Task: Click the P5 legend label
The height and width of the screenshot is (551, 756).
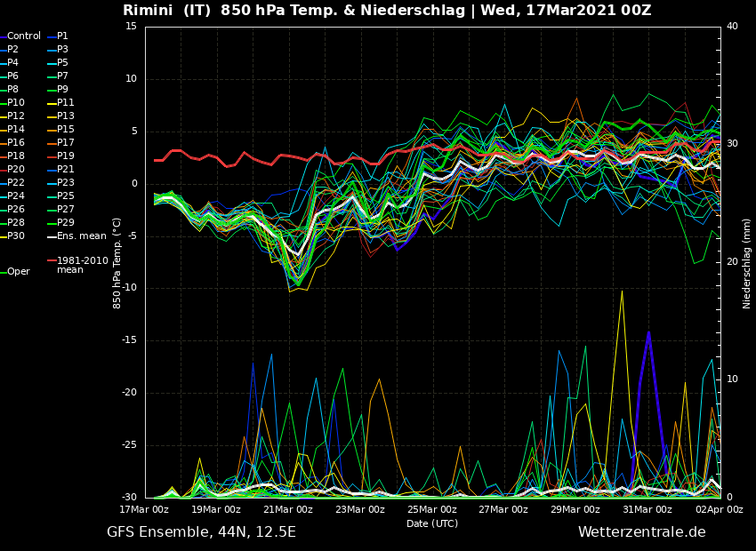Action: (x=62, y=62)
